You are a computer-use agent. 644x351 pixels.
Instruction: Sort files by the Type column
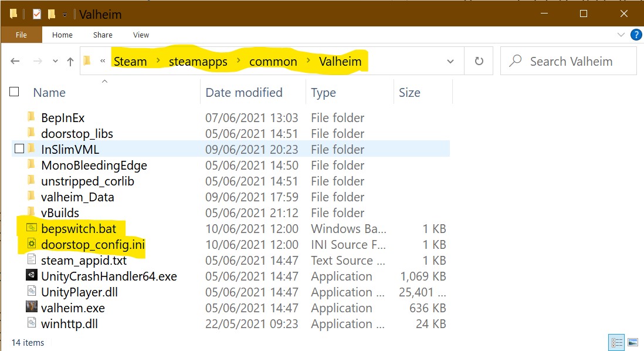323,93
